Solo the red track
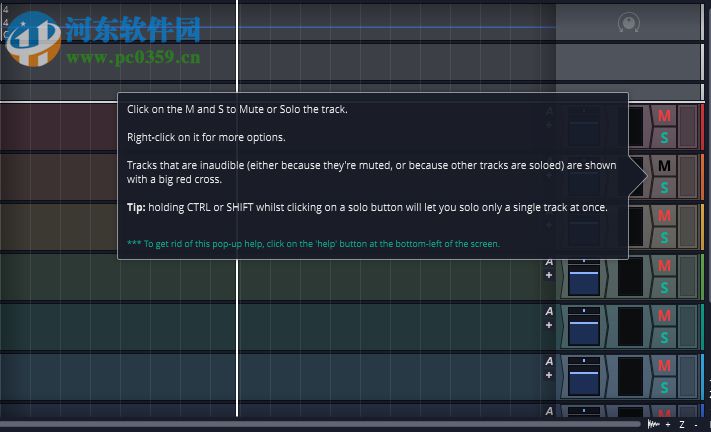711x432 pixels. 664,137
